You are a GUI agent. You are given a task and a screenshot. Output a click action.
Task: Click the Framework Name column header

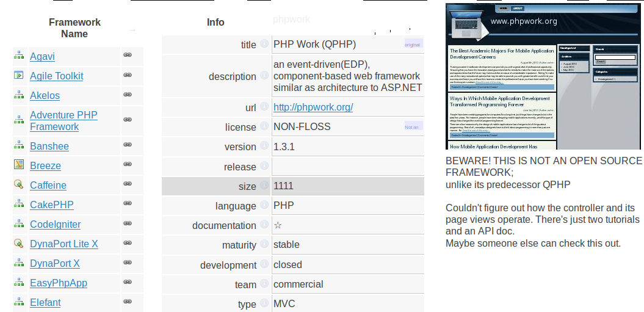click(74, 28)
